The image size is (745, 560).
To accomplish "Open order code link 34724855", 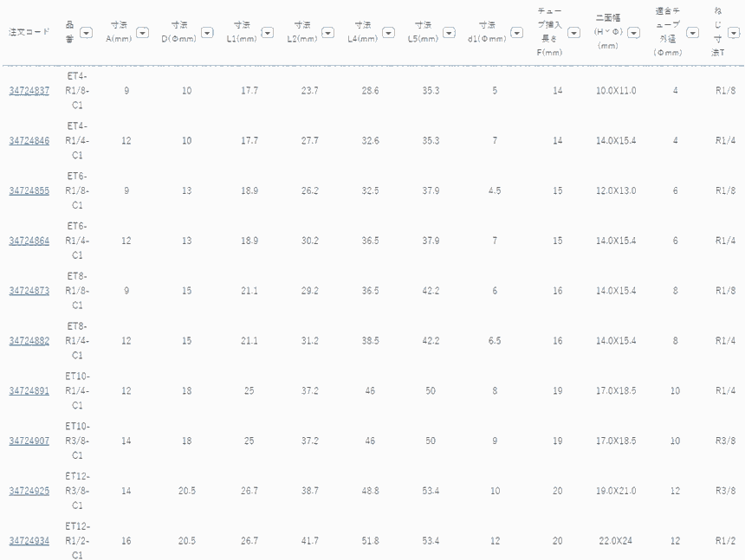I will click(29, 190).
